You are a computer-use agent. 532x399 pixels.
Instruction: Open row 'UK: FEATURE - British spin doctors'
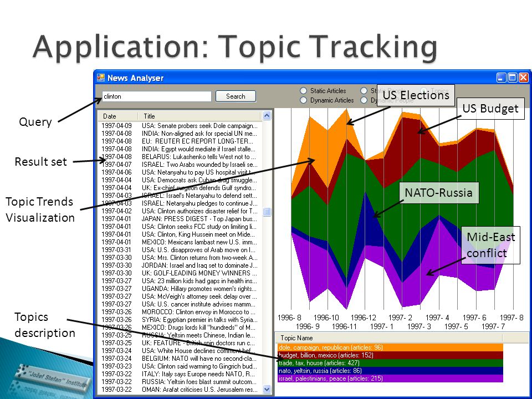(180, 343)
